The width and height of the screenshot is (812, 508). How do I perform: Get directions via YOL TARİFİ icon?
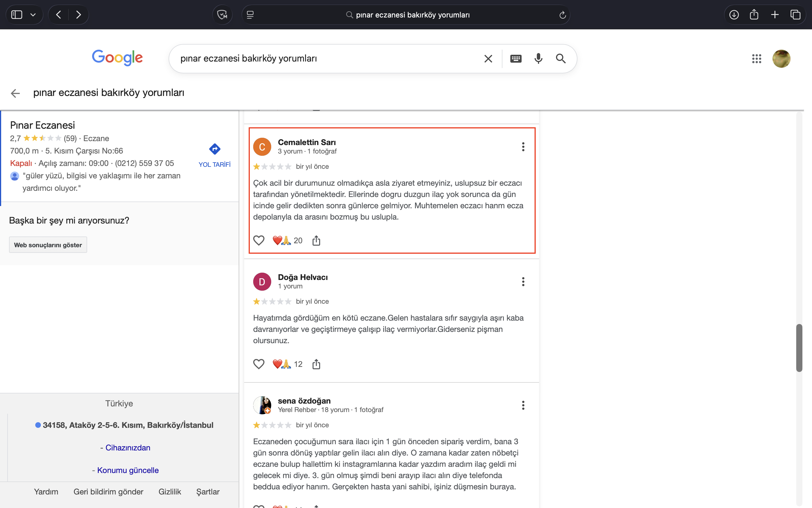(215, 149)
